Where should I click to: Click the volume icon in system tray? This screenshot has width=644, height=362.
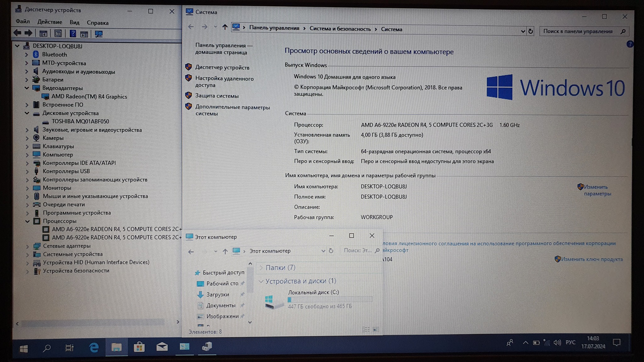click(x=557, y=343)
